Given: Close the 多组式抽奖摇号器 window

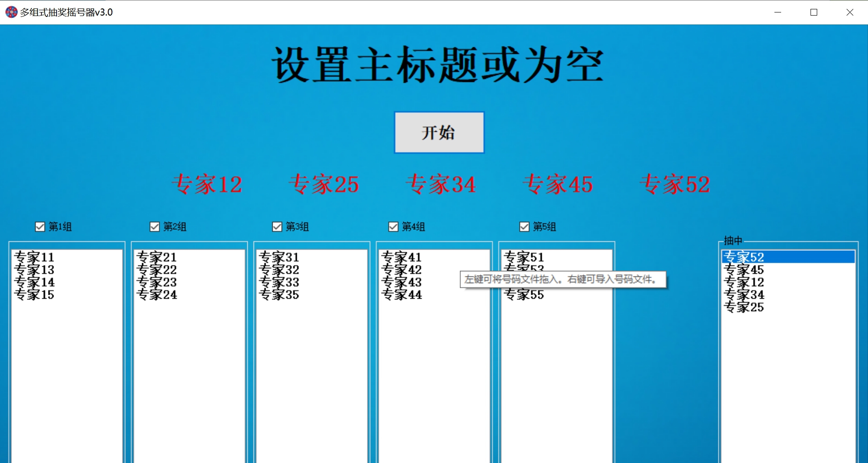Looking at the screenshot, I should (x=850, y=12).
